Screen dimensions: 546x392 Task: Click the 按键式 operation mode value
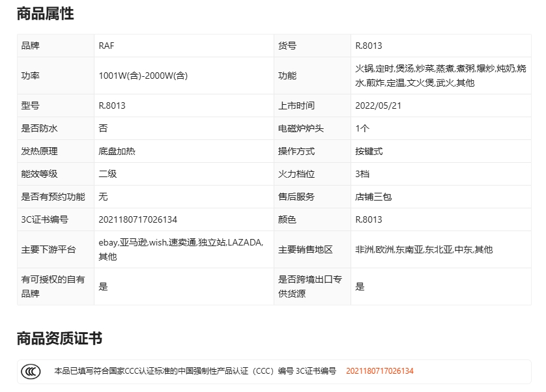[369, 151]
